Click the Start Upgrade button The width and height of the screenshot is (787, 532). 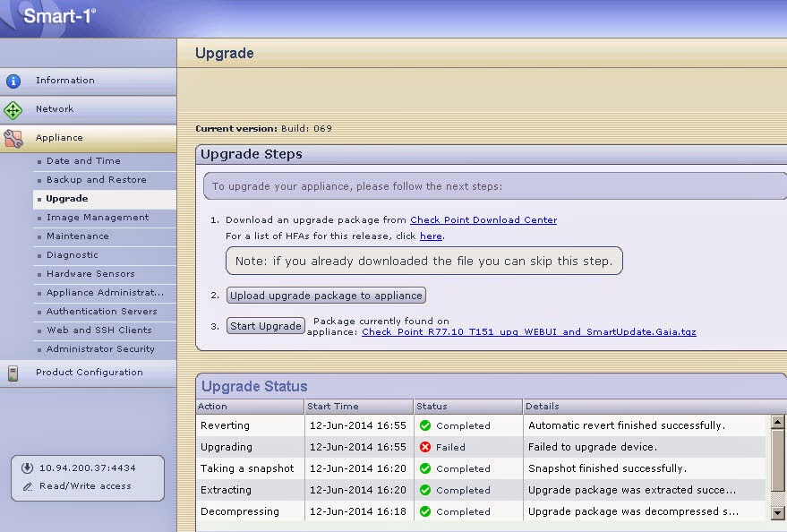click(x=266, y=326)
